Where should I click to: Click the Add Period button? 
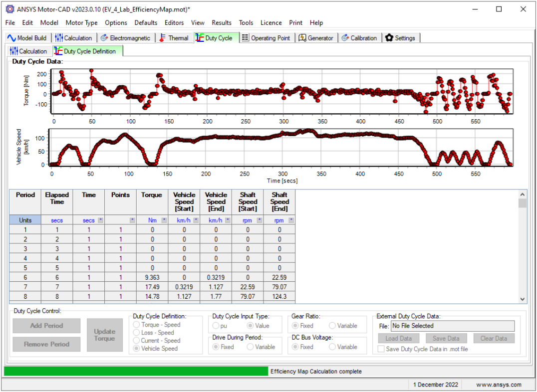click(x=46, y=326)
